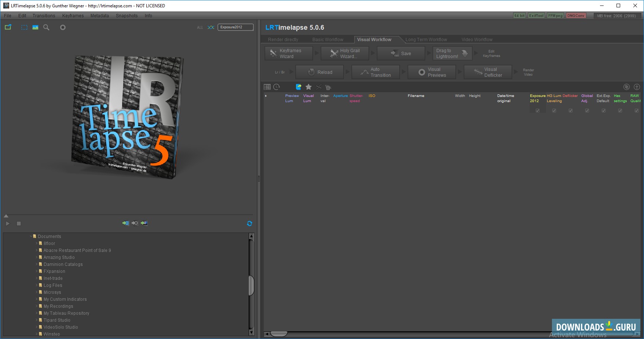
Task: Switch to the Basic Workflow tab
Action: tap(328, 40)
